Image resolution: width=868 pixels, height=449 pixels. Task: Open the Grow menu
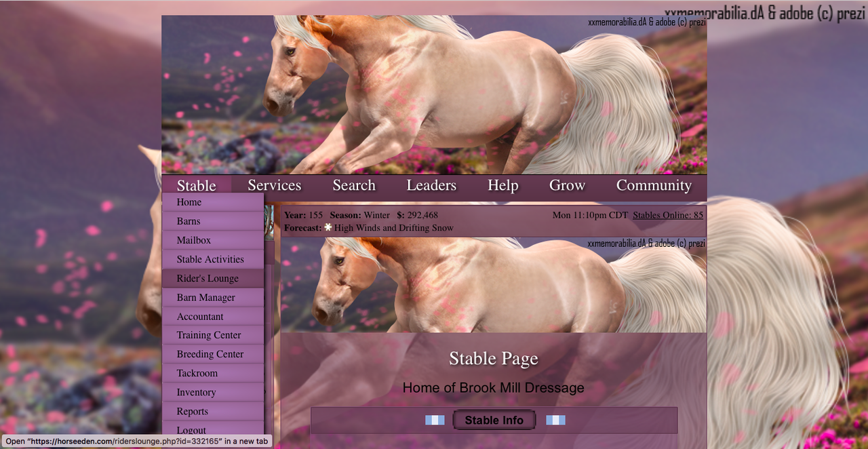[x=567, y=185]
